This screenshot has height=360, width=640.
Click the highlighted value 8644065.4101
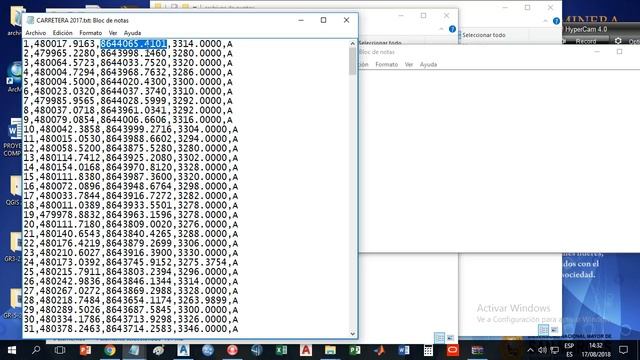point(133,44)
